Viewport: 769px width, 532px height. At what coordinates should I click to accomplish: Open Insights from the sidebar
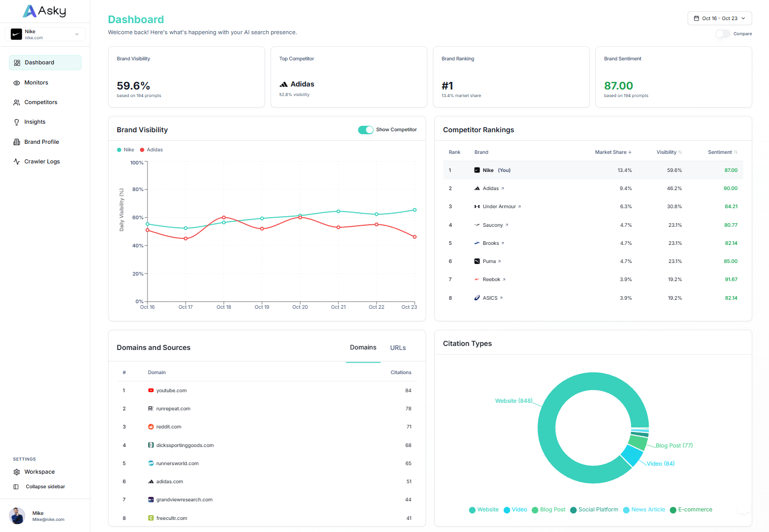(34, 122)
